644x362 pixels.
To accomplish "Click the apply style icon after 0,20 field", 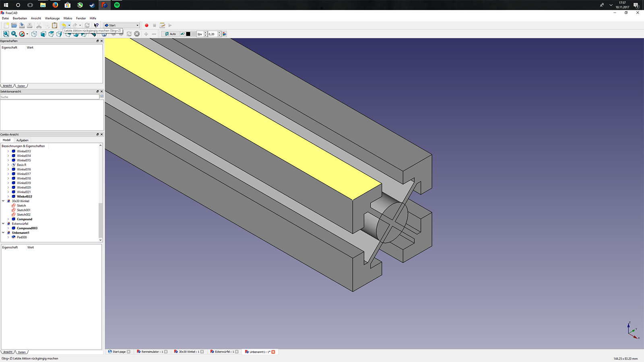I will coord(225,34).
